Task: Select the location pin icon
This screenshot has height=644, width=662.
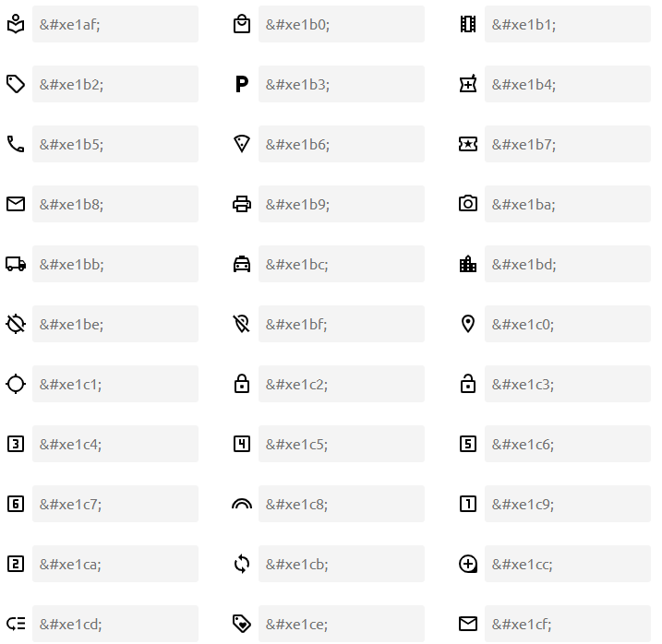Action: click(x=468, y=324)
